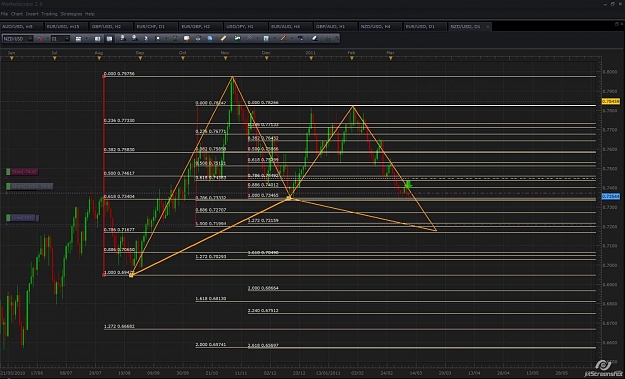625x379 pixels.
Task: Click the yellow ruler toolbar icon
Action: 223,38
